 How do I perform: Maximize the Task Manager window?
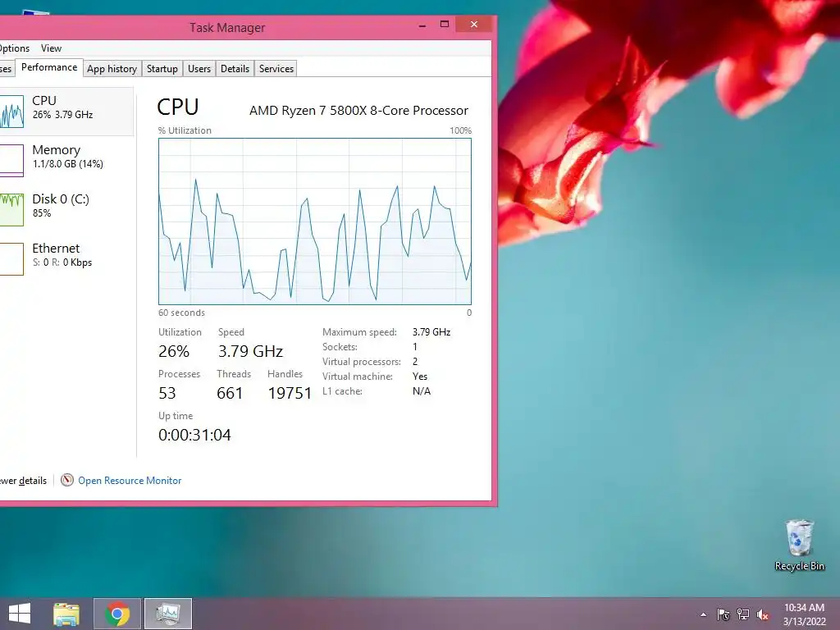[x=444, y=25]
